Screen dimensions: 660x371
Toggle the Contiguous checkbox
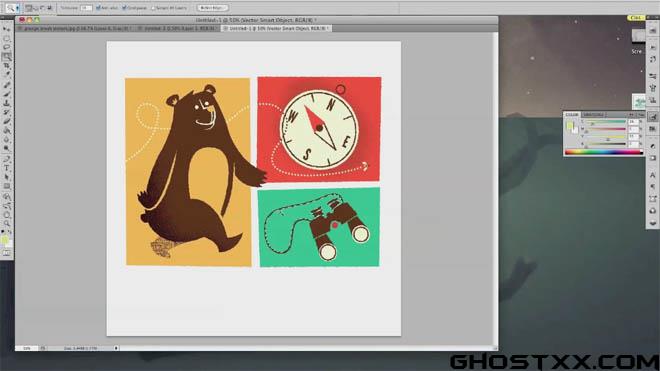tap(124, 8)
